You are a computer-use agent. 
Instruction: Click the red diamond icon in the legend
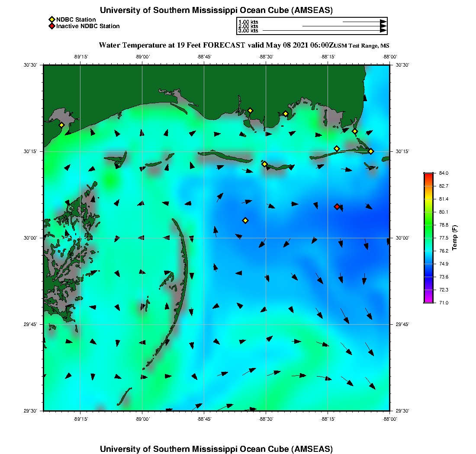(x=51, y=26)
